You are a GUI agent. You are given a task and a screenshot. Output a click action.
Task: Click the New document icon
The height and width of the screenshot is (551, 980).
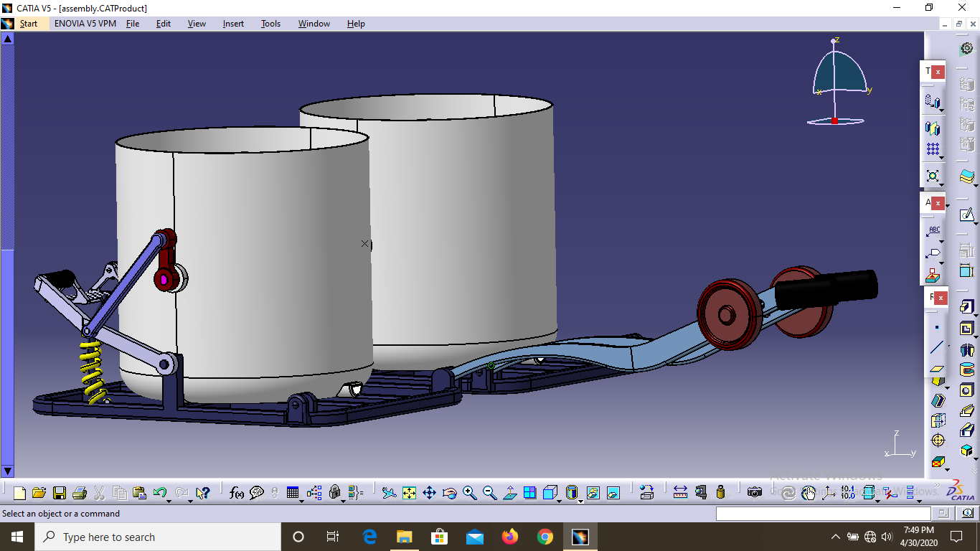click(19, 493)
